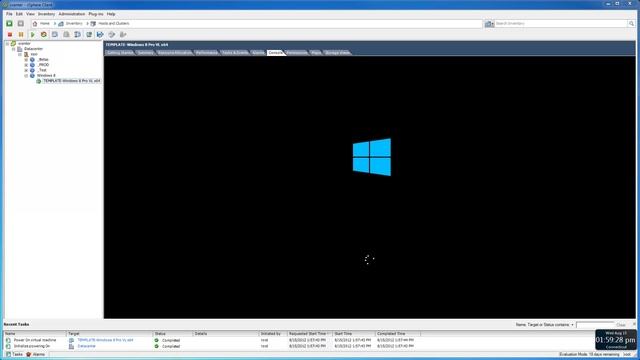Click the green status icon of Power On task
The width and height of the screenshot is (640, 360).
pyautogui.click(x=156, y=340)
